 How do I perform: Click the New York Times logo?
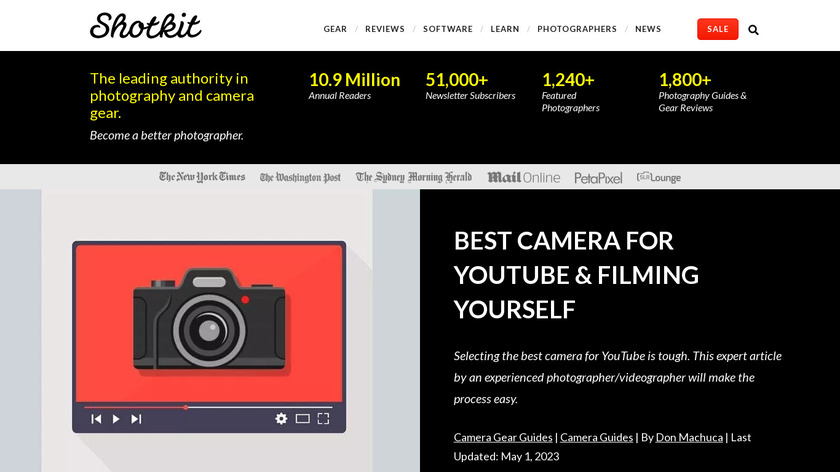pyautogui.click(x=202, y=177)
